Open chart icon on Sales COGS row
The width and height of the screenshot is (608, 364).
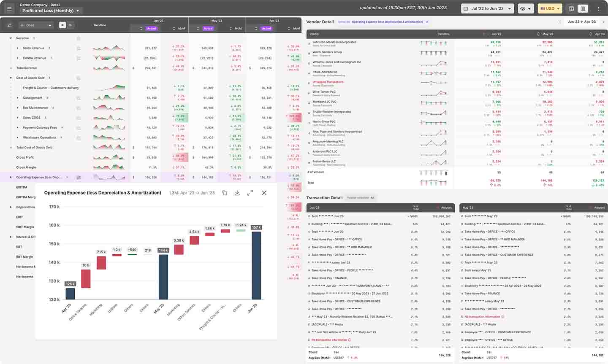coord(79,118)
